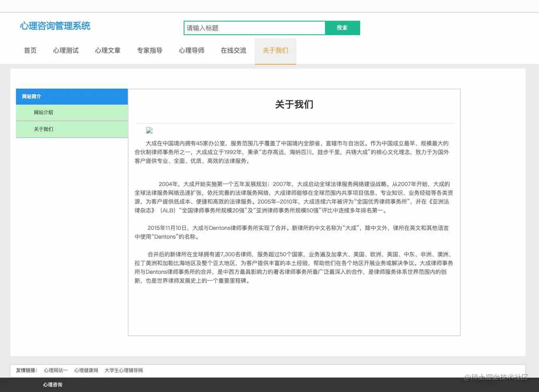Click the paragraph starting 合并后的新律所
This screenshot has height=392, width=539.
[294, 267]
